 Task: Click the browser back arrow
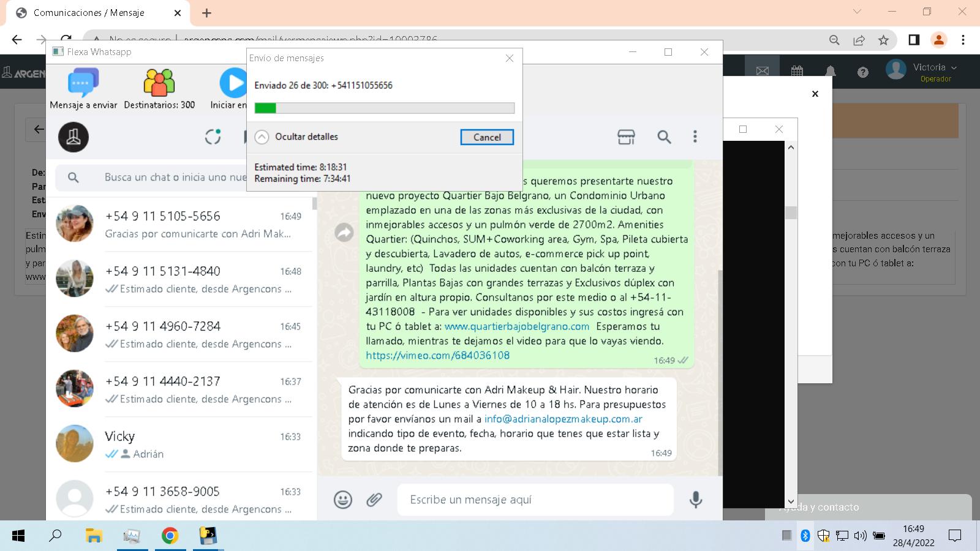point(17,40)
